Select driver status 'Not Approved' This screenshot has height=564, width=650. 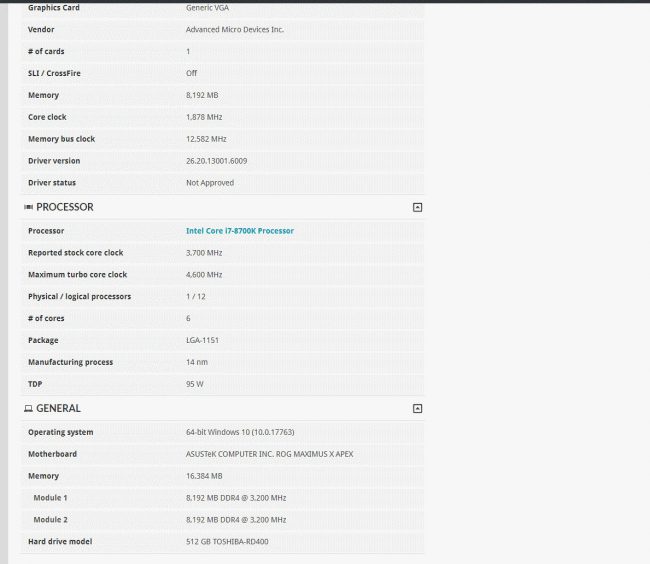click(210, 183)
